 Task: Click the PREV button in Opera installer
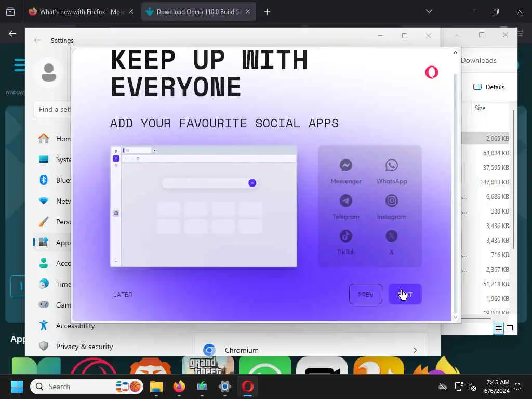(x=365, y=294)
